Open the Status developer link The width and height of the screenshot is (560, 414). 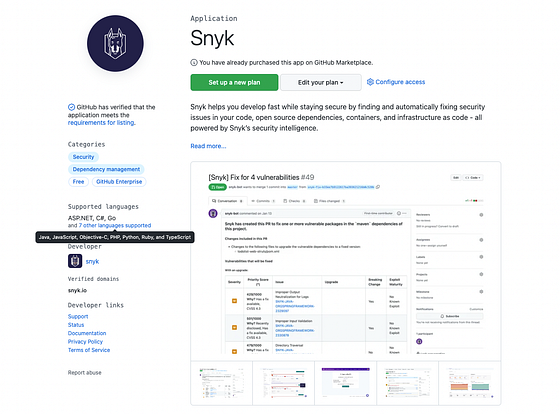(x=76, y=325)
